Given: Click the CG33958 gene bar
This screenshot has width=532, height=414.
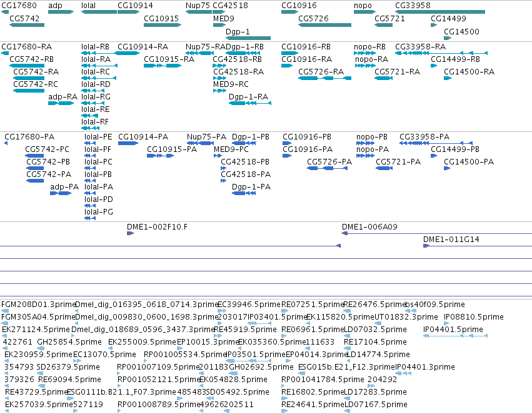Looking at the screenshot, I should pyautogui.click(x=440, y=12).
